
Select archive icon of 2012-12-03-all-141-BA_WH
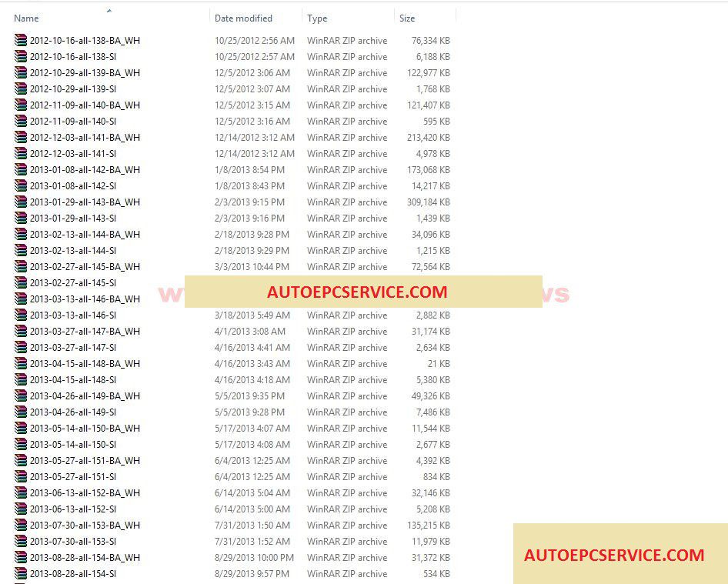pos(21,138)
